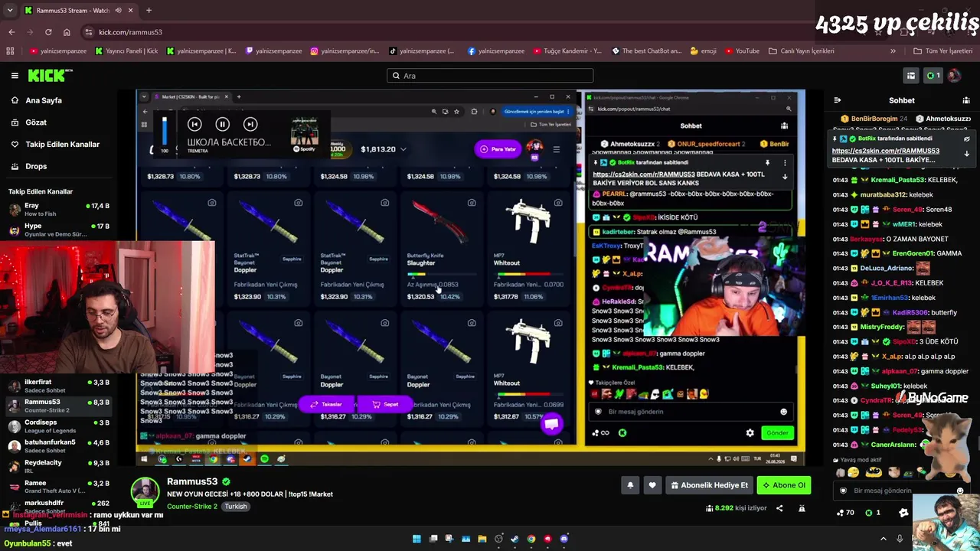The image size is (980, 551).
Task: Select the Turkish language tag
Action: coord(236,507)
